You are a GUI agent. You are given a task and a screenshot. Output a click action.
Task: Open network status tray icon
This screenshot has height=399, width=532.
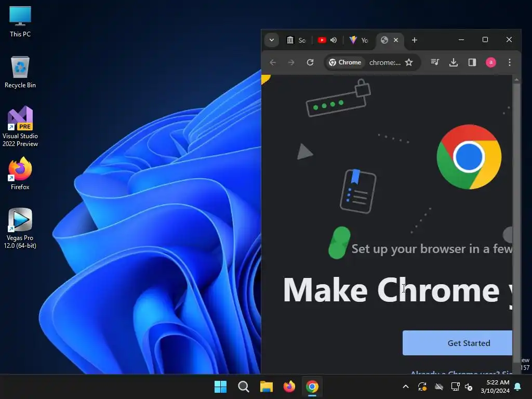pos(455,387)
